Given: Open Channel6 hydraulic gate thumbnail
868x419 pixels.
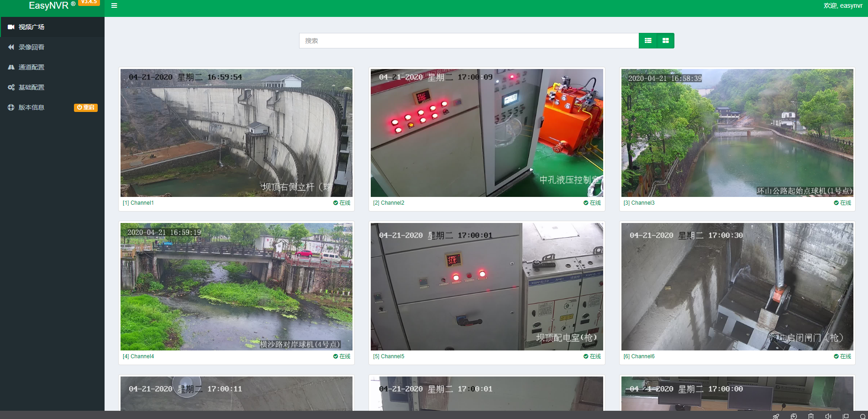Looking at the screenshot, I should click(737, 286).
